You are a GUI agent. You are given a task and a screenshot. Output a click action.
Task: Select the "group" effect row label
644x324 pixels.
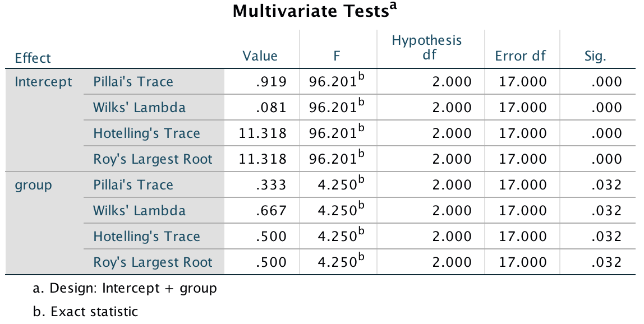[32, 185]
